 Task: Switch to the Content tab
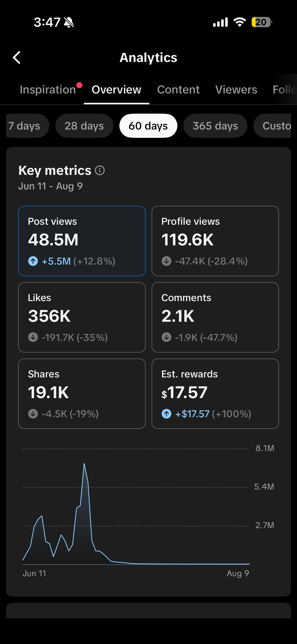tap(178, 90)
